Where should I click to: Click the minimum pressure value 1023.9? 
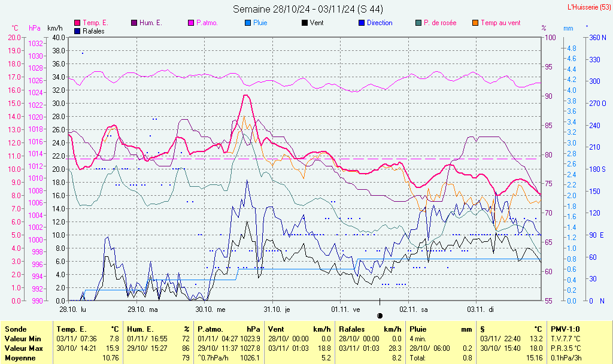coord(250,339)
